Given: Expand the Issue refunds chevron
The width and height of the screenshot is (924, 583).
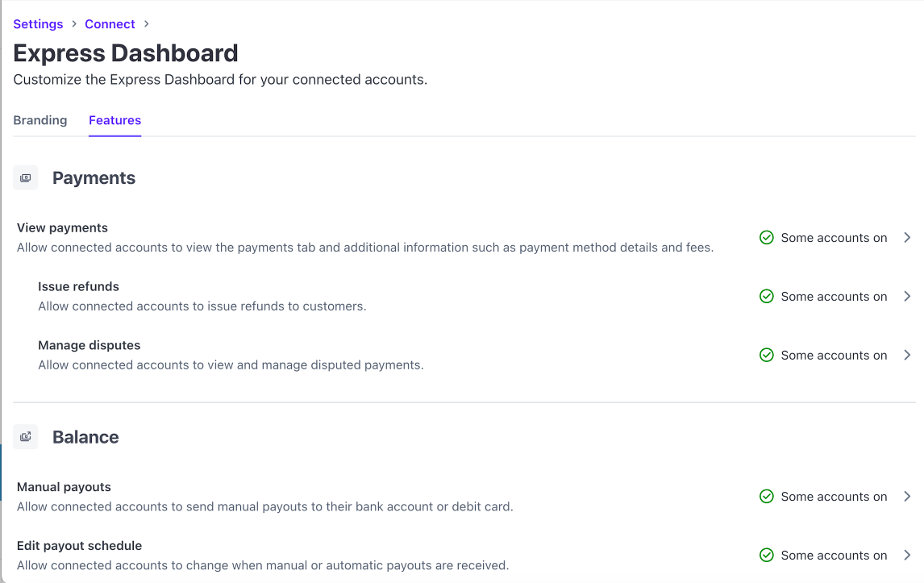Looking at the screenshot, I should pyautogui.click(x=907, y=297).
